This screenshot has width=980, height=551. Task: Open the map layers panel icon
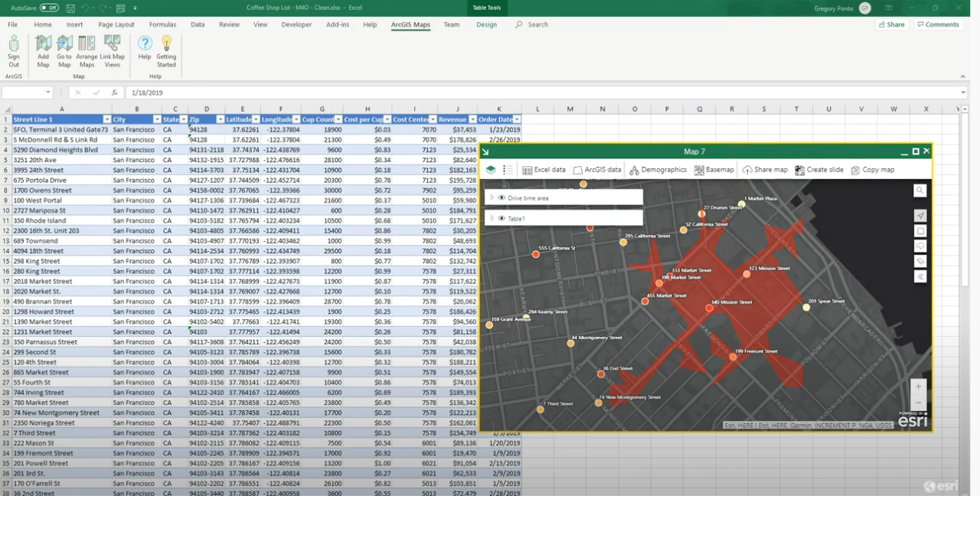491,170
